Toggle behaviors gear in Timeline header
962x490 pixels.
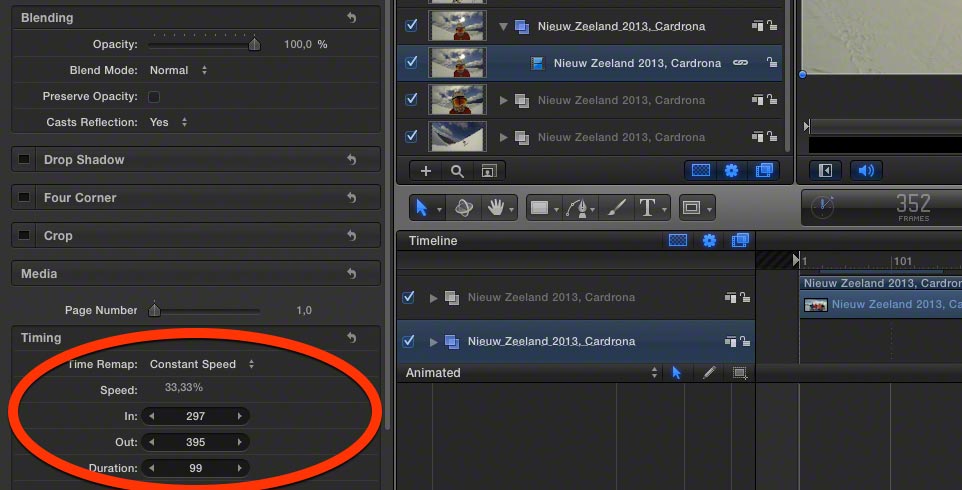(x=710, y=240)
